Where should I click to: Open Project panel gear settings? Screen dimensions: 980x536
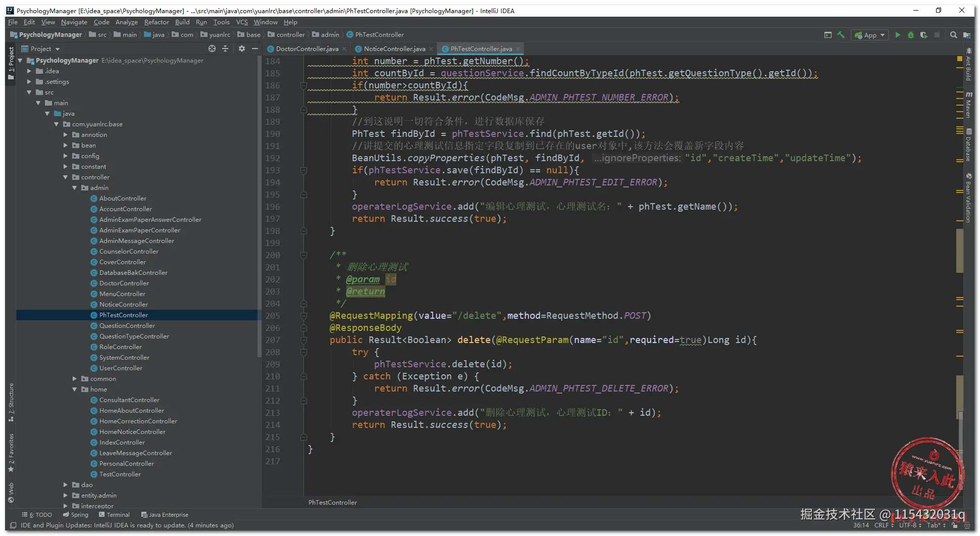[242, 48]
